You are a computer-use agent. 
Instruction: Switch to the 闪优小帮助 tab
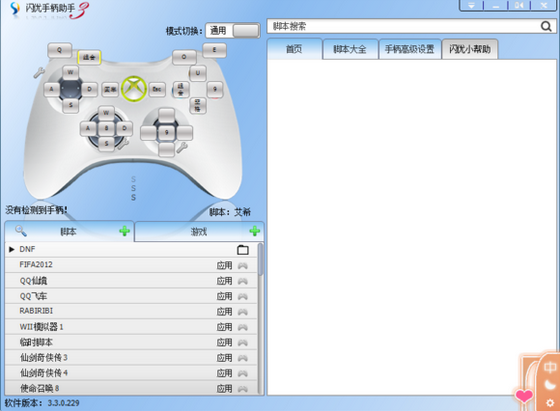click(x=470, y=49)
